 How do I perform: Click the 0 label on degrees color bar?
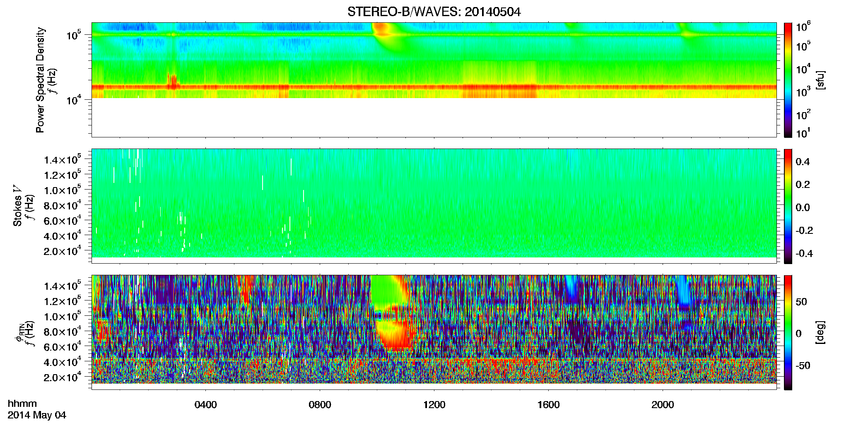pyautogui.click(x=799, y=334)
